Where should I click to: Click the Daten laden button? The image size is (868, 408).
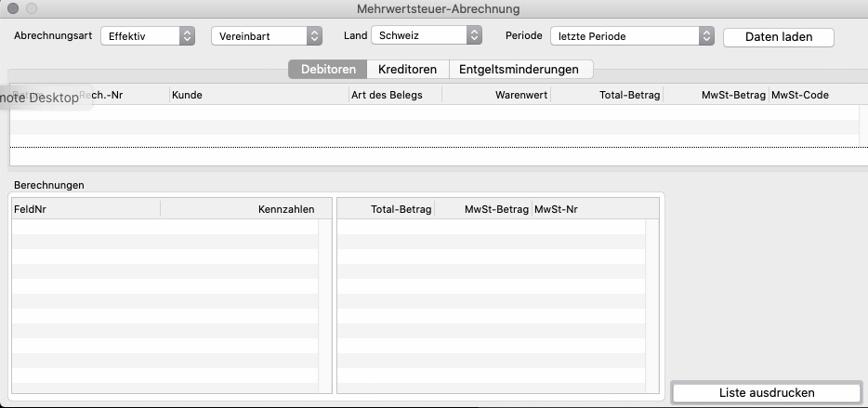(x=778, y=37)
